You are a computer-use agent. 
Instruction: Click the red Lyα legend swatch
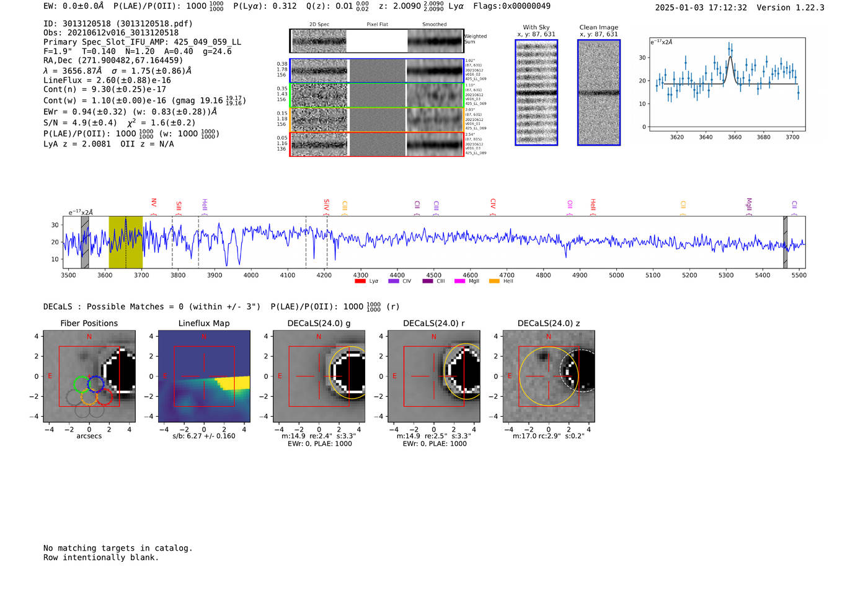(360, 281)
